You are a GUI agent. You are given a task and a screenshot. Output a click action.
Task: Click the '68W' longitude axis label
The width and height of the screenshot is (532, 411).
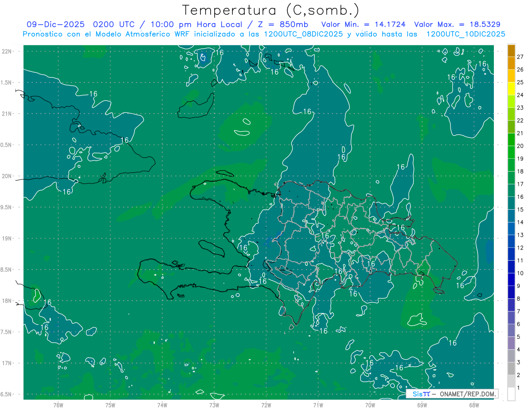click(x=474, y=405)
